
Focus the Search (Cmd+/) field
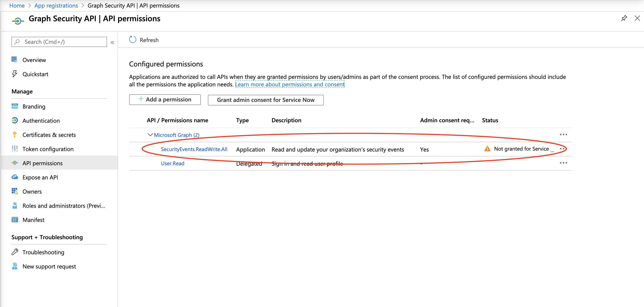pos(59,42)
